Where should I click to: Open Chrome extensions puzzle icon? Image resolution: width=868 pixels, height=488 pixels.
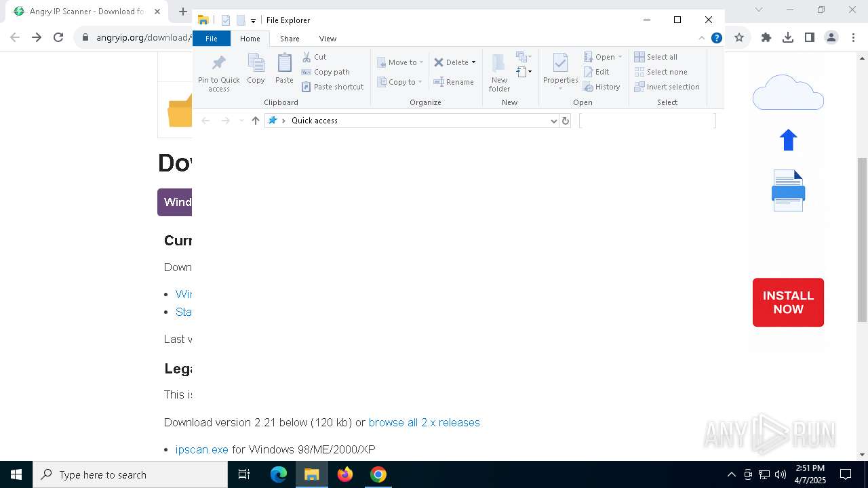766,37
